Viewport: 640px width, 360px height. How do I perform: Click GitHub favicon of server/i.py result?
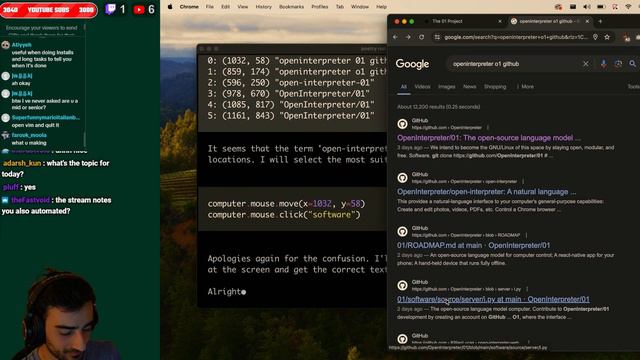point(402,285)
